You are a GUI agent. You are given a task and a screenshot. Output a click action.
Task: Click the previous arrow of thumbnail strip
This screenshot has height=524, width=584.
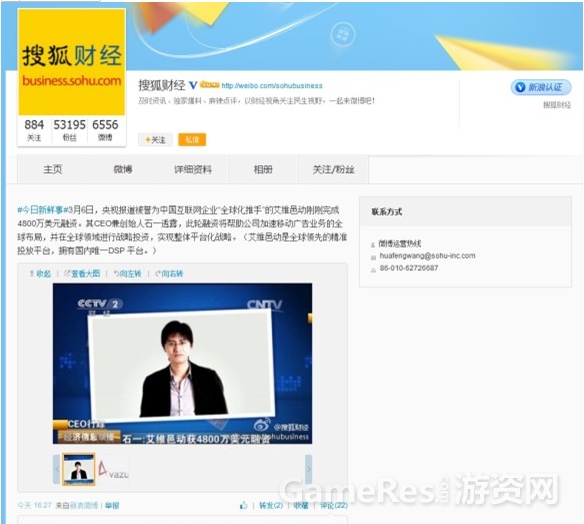click(x=57, y=469)
